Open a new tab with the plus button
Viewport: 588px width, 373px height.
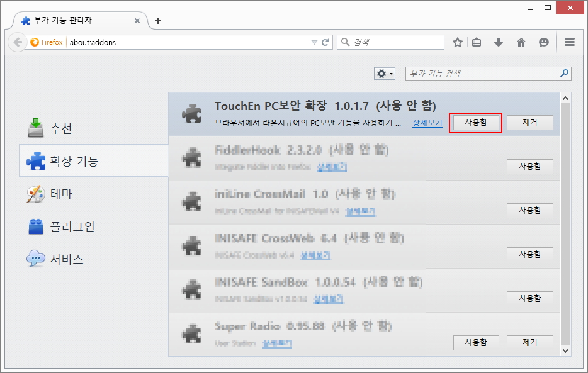pyautogui.click(x=158, y=21)
